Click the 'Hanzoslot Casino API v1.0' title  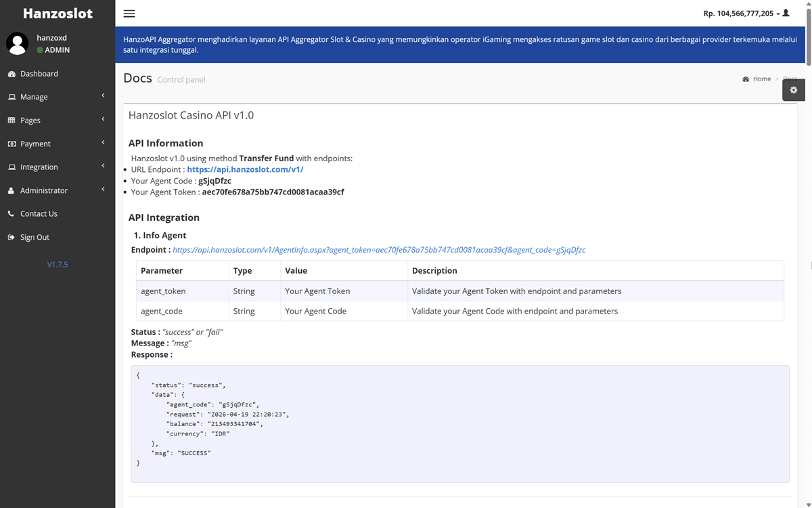point(191,116)
